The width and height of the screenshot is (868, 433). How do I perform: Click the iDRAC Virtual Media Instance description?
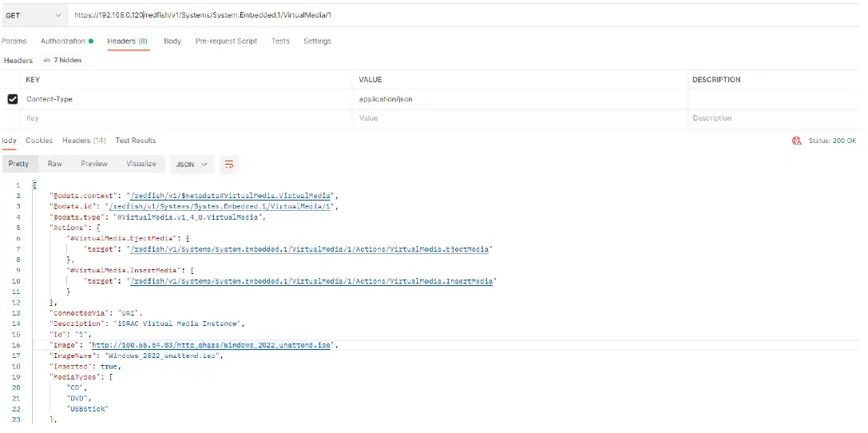coord(179,324)
